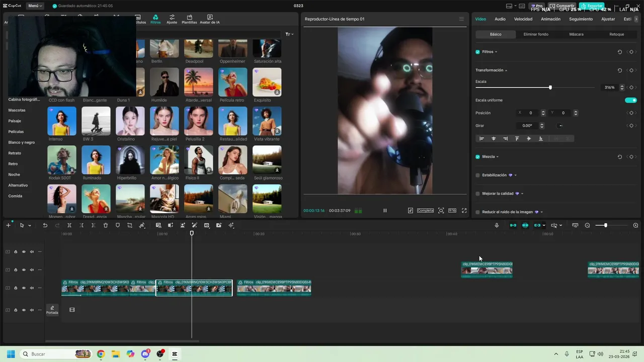Click the Portada cover edit button

pyautogui.click(x=52, y=310)
